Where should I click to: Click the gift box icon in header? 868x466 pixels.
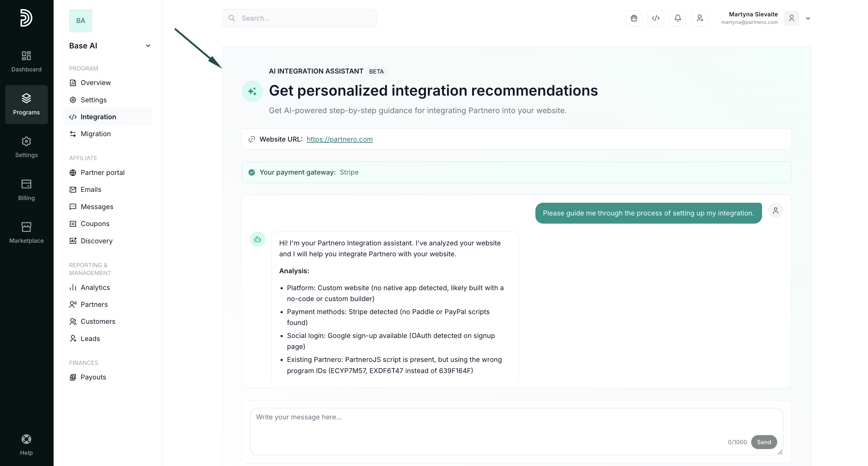[633, 18]
